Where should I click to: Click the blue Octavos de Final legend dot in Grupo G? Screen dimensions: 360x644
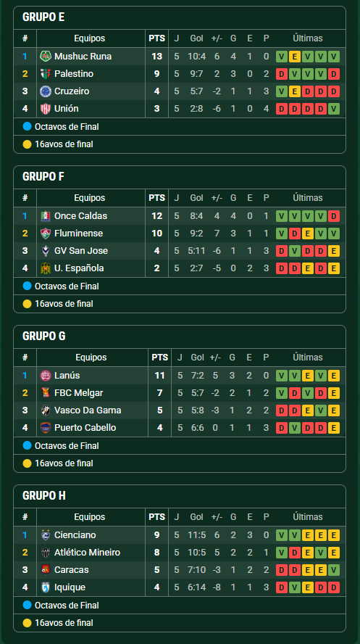[x=27, y=445]
